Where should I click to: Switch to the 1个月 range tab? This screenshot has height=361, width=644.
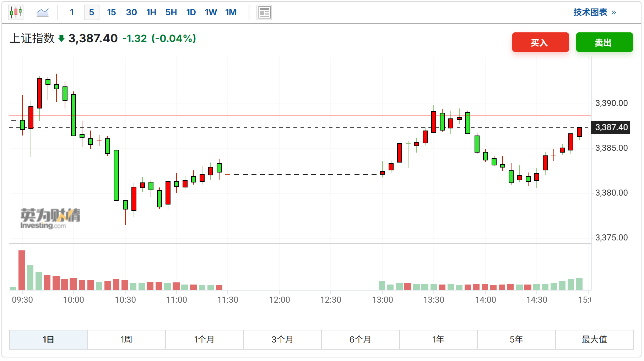pos(205,340)
